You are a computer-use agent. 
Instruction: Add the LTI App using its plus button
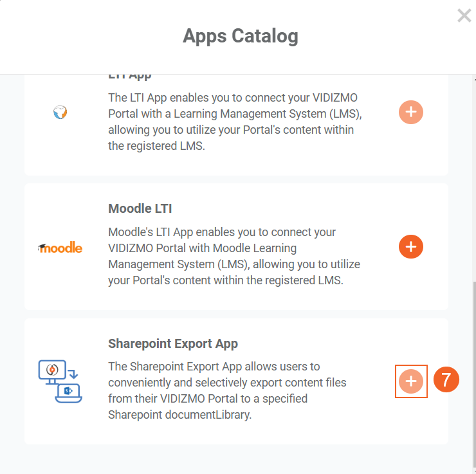click(x=411, y=113)
